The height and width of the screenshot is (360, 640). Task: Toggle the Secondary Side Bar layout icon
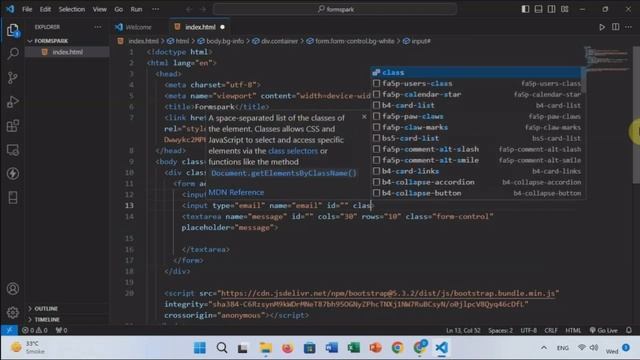pos(551,9)
